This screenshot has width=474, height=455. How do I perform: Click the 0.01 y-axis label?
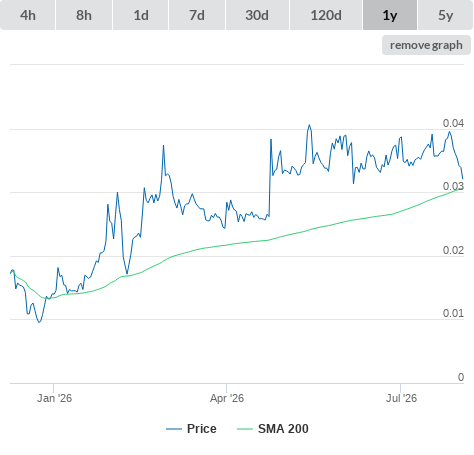[453, 313]
